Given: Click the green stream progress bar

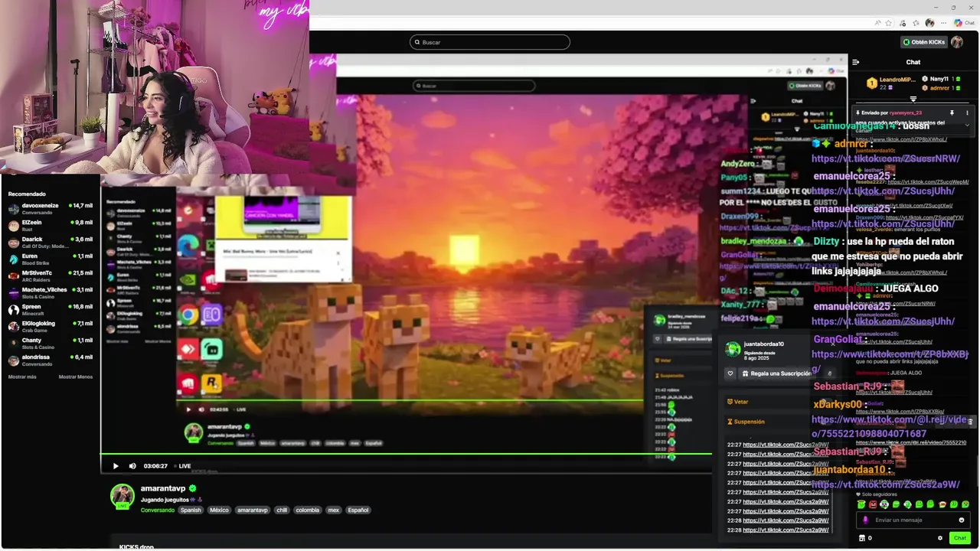Looking at the screenshot, I should pyautogui.click(x=406, y=454).
